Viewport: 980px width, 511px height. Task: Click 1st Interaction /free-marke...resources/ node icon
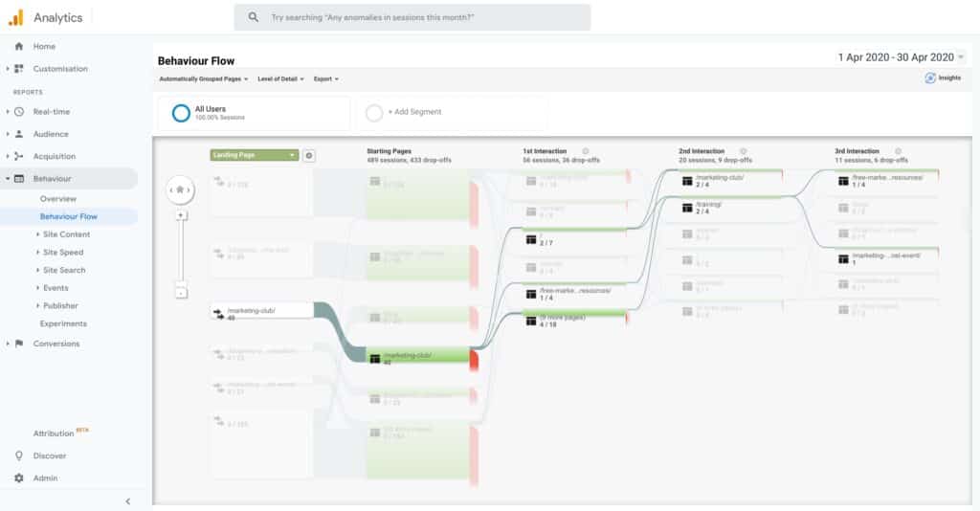coord(531,294)
